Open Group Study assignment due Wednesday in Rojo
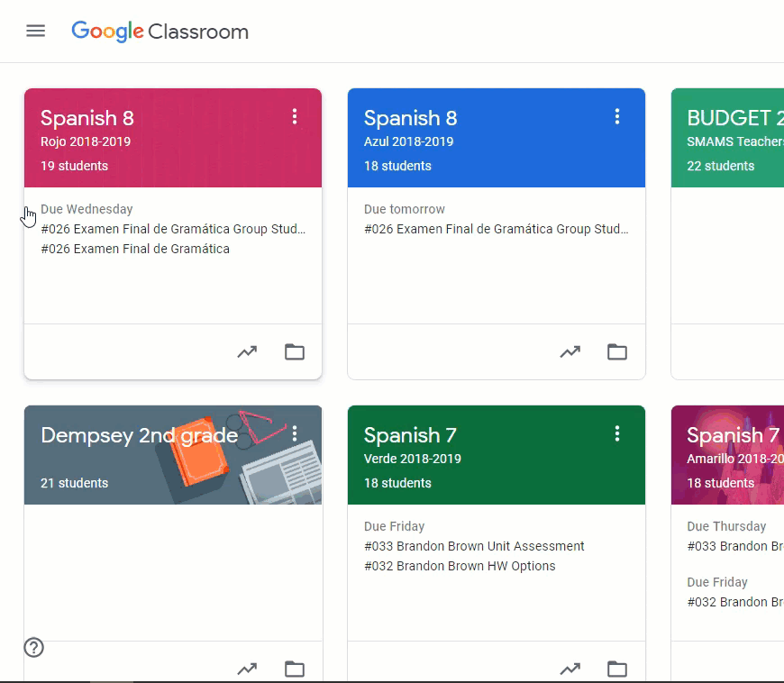This screenshot has height=683, width=784. click(173, 229)
